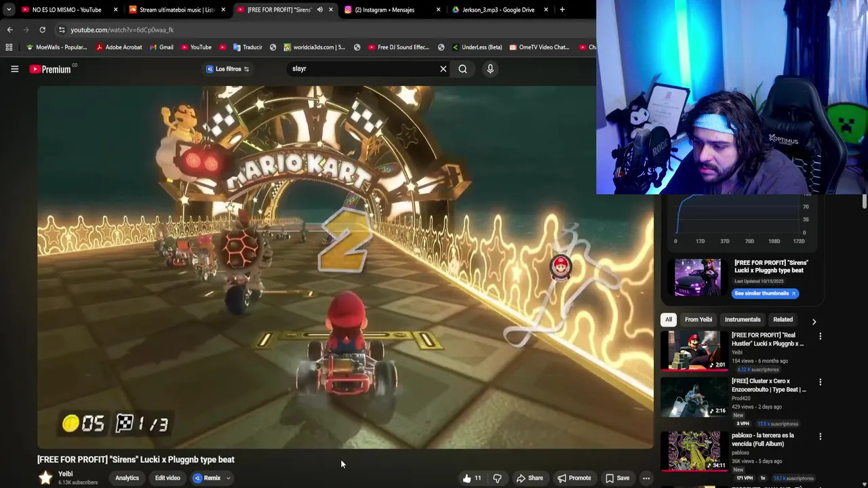Click the search magnifier button
The width and height of the screenshot is (868, 488).
pos(462,68)
